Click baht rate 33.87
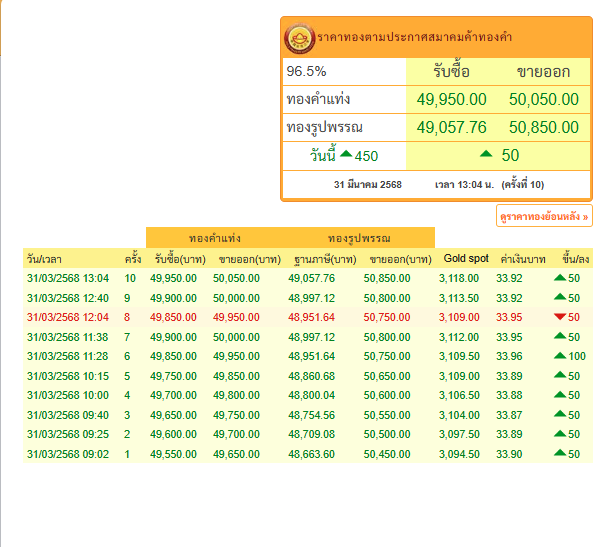This screenshot has height=547, width=613. (509, 415)
